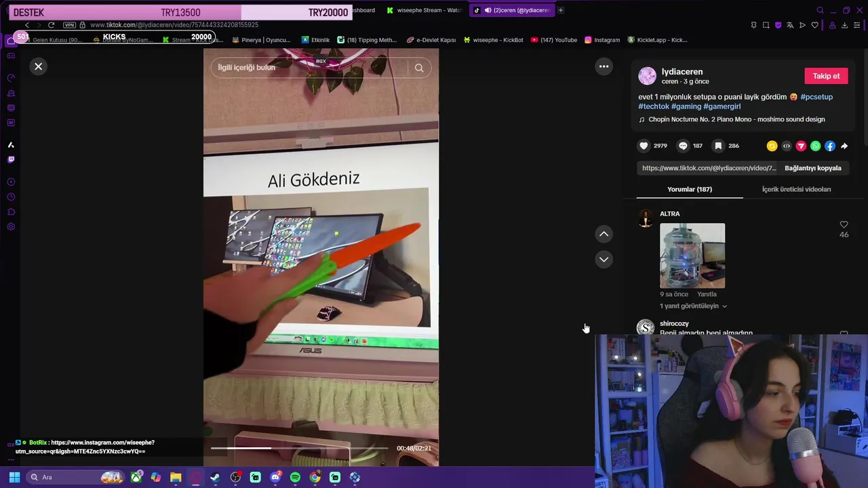This screenshot has height=488, width=868.
Task: Open Twitch in Opera GX sidebar
Action: click(x=11, y=160)
